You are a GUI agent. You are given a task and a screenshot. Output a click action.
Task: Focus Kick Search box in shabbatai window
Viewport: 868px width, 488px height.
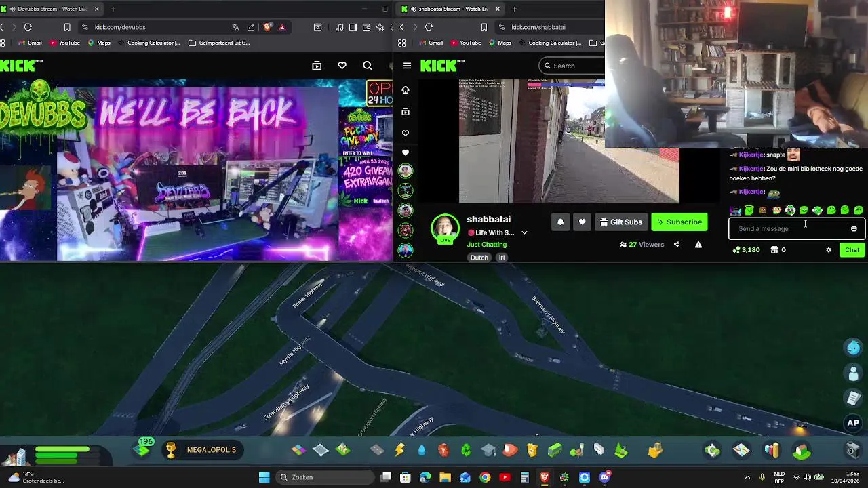tap(572, 66)
